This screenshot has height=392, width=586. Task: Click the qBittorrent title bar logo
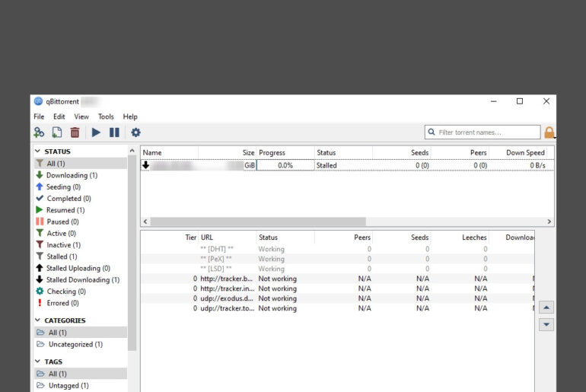point(38,101)
